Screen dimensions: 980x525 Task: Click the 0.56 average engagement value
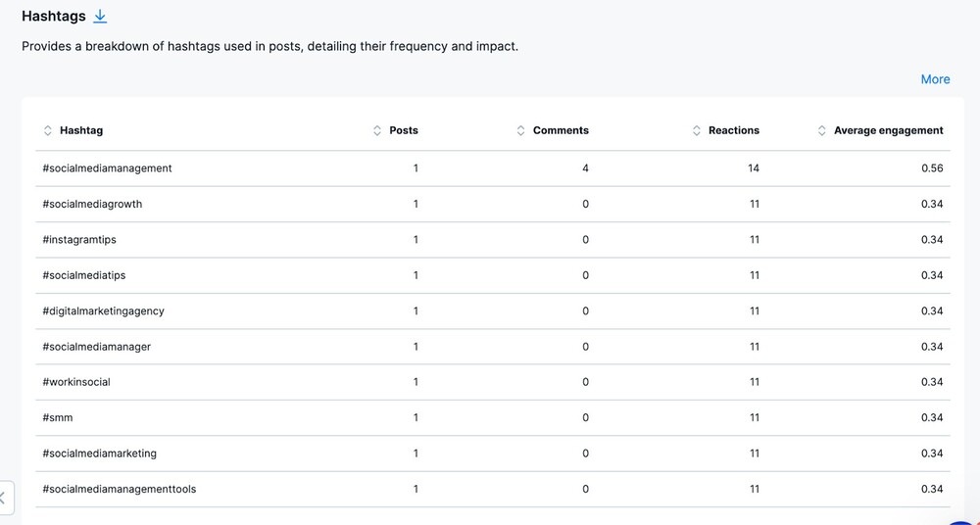tap(932, 168)
